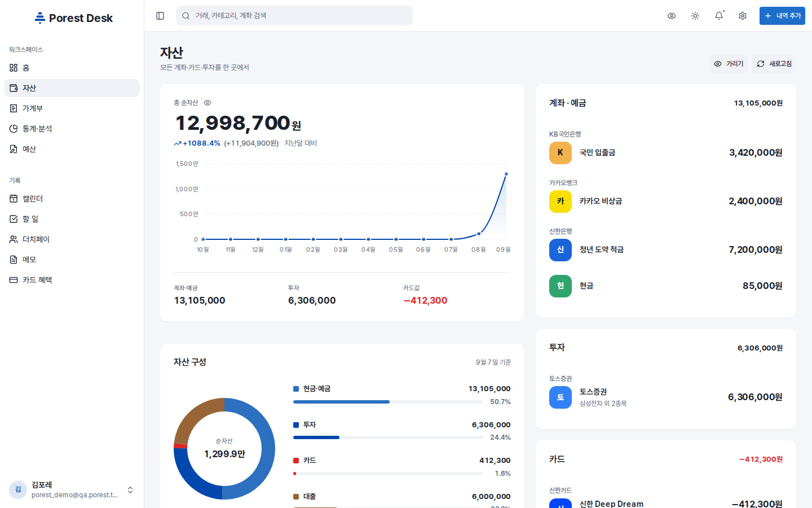Click the 새로고침 refresh button
This screenshot has height=508, width=812.
tap(774, 64)
